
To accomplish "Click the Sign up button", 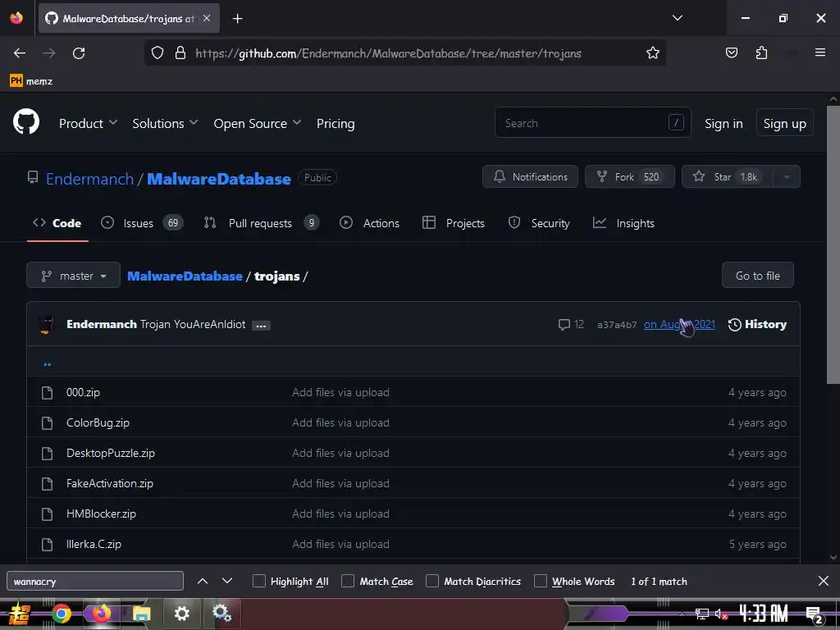I will click(784, 123).
